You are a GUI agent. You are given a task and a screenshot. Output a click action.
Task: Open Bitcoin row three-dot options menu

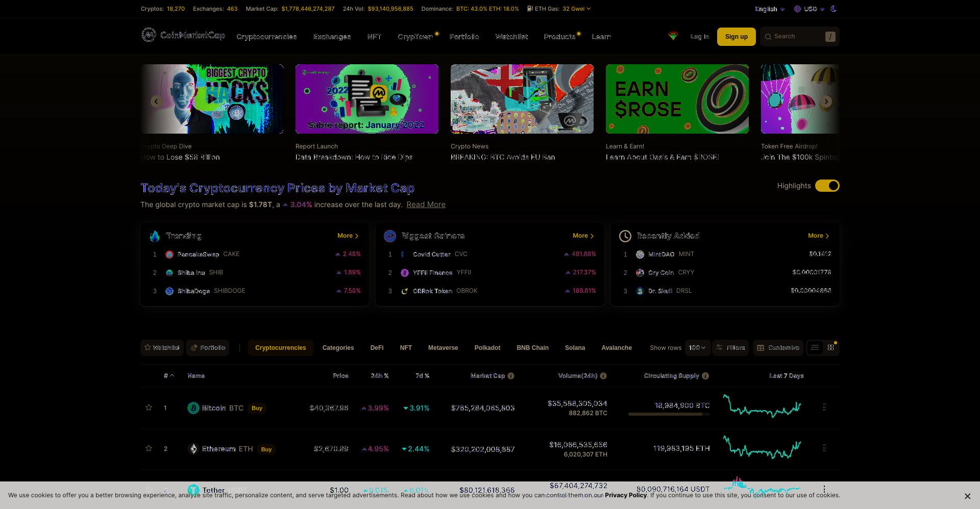coord(824,407)
